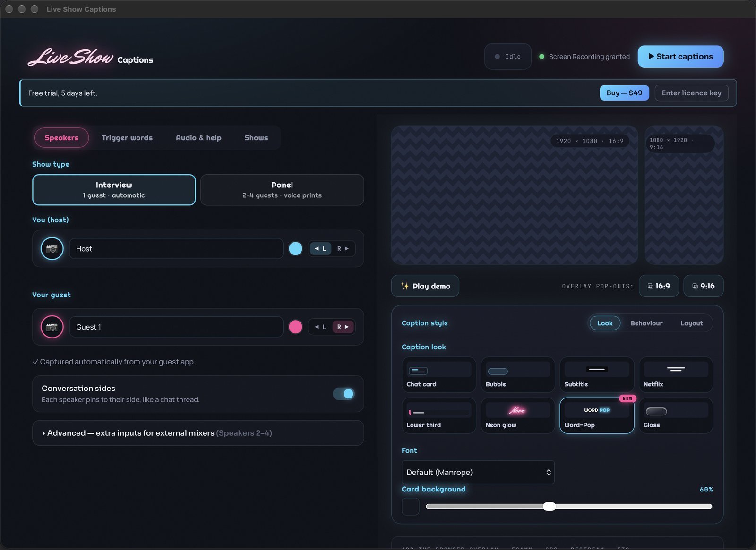Screen dimensions: 756x550
Task: Click the 1920 × 1080 16:9 preview
Action: point(515,195)
